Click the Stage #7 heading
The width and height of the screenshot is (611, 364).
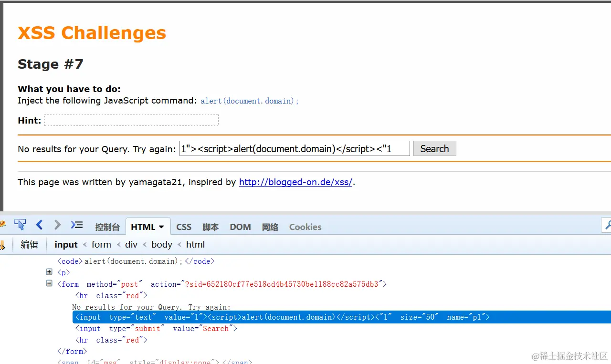tap(51, 64)
